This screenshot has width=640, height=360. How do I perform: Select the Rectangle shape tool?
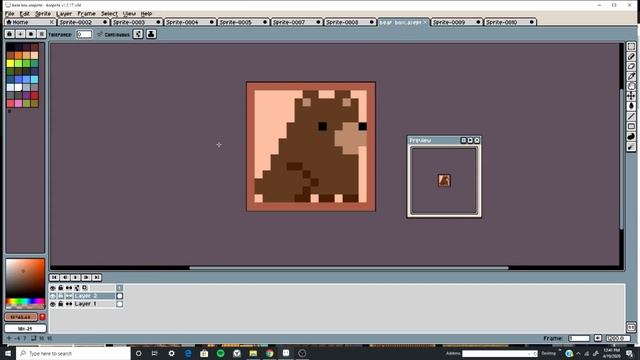click(631, 127)
